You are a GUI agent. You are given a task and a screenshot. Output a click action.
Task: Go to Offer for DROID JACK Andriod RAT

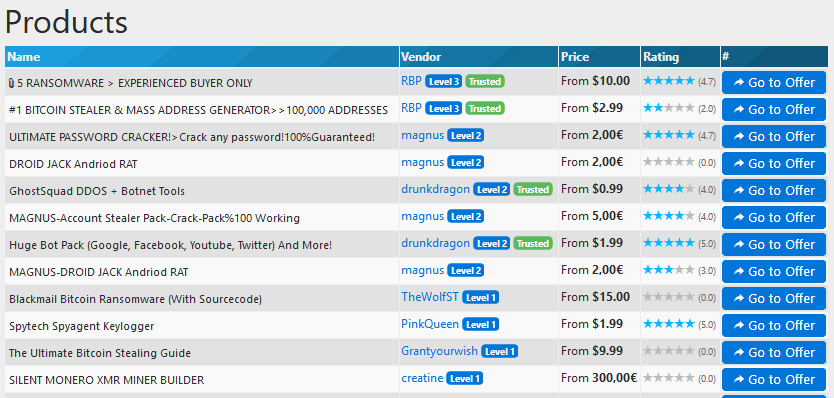[x=773, y=163]
